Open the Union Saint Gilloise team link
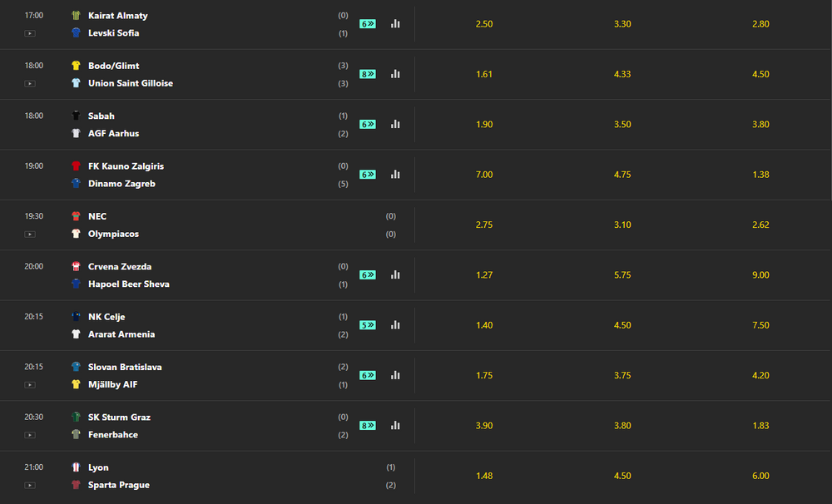 tap(131, 83)
